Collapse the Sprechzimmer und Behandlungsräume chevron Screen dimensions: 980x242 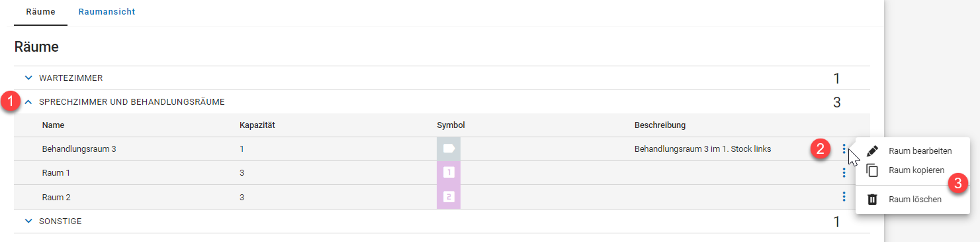pyautogui.click(x=28, y=102)
